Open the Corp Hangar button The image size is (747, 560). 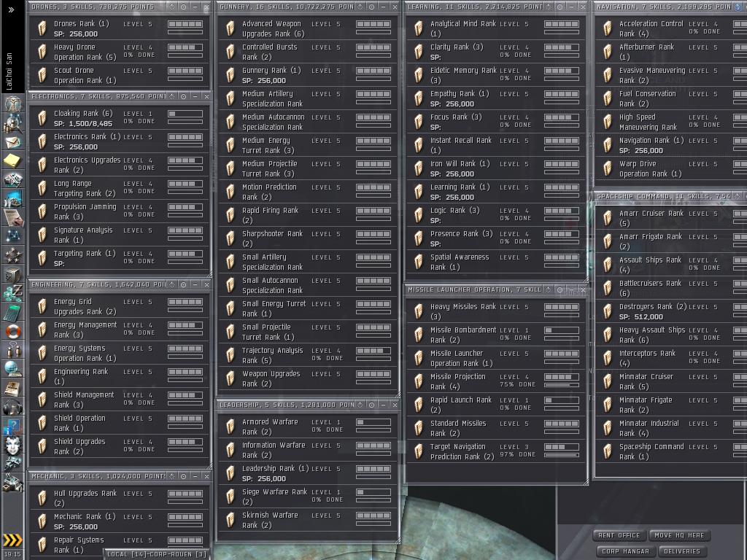625,551
